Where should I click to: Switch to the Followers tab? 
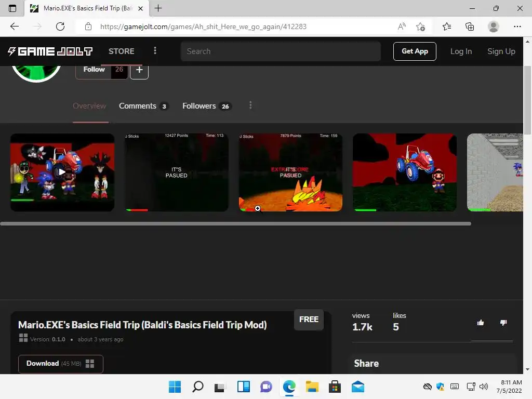pyautogui.click(x=207, y=106)
